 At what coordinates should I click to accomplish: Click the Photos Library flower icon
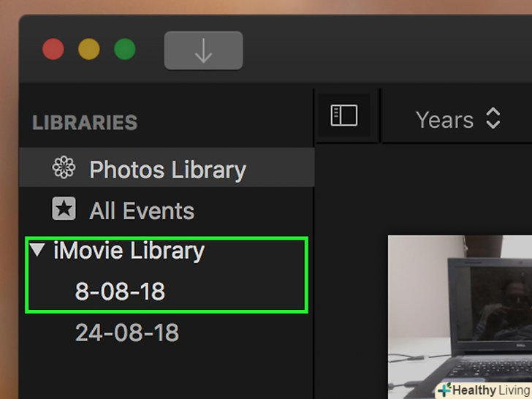(64, 169)
